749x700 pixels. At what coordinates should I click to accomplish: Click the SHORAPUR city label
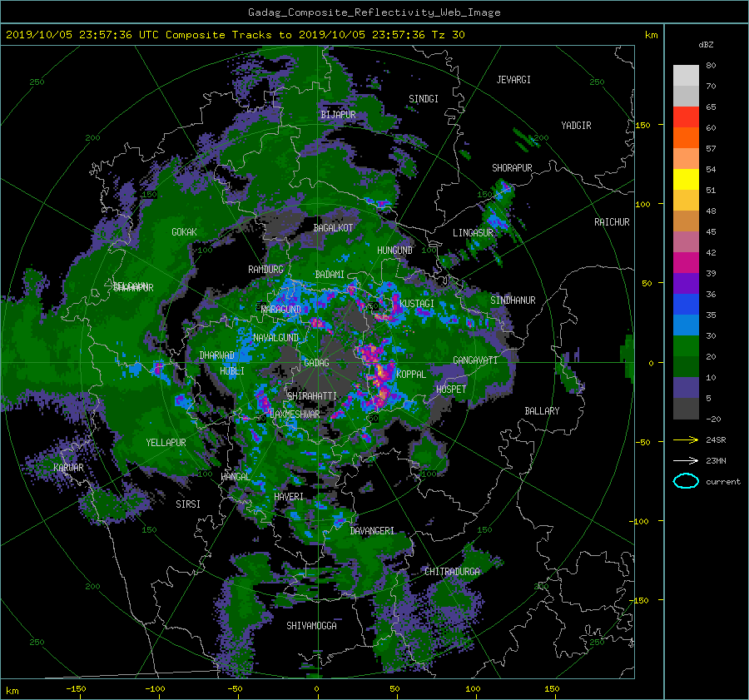tap(512, 168)
